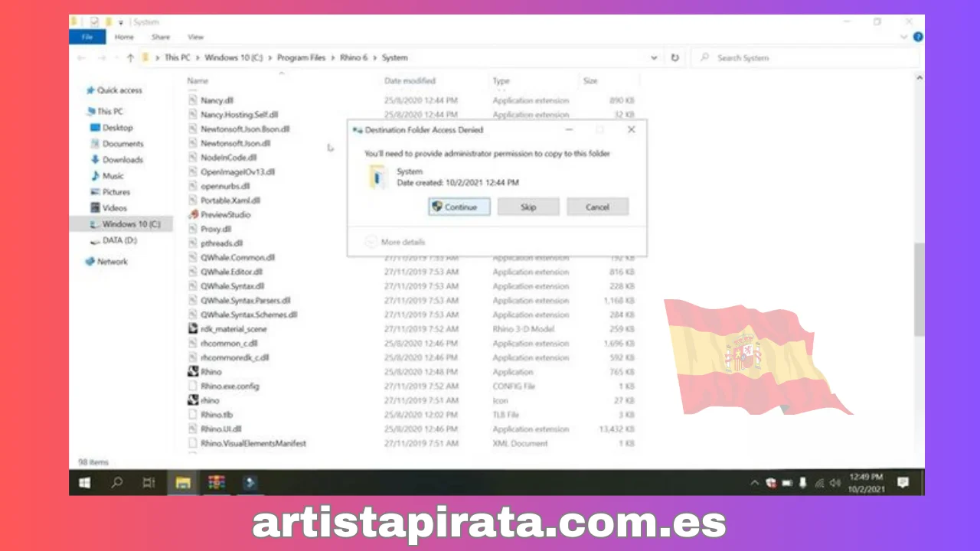Select the lowercase rhino icon file

pos(194,400)
